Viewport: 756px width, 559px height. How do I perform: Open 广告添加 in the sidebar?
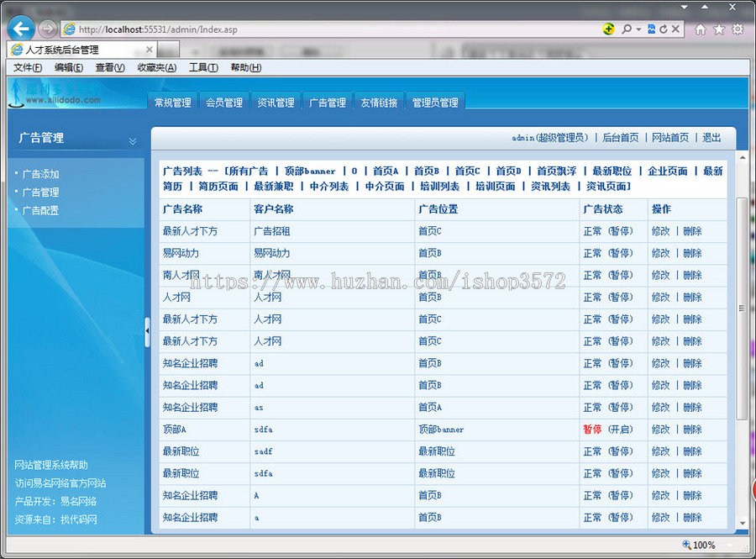40,174
